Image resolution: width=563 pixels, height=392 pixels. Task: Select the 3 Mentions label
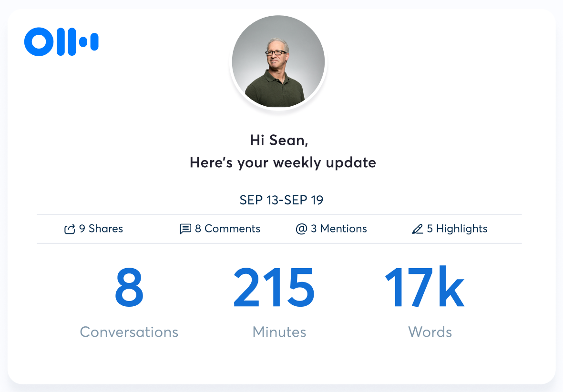(338, 229)
